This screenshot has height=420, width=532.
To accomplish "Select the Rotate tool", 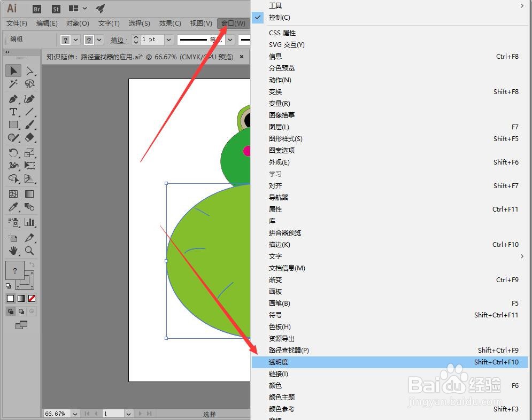I will [13, 152].
